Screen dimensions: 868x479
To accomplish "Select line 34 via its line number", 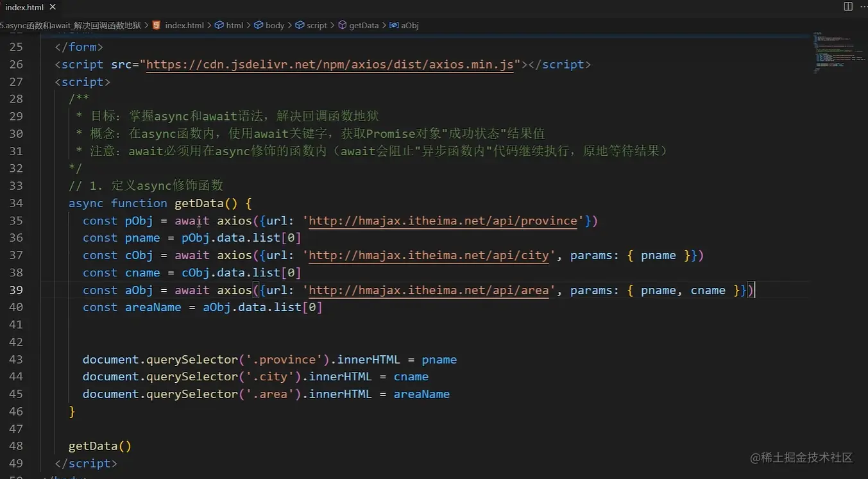I will (x=16, y=203).
